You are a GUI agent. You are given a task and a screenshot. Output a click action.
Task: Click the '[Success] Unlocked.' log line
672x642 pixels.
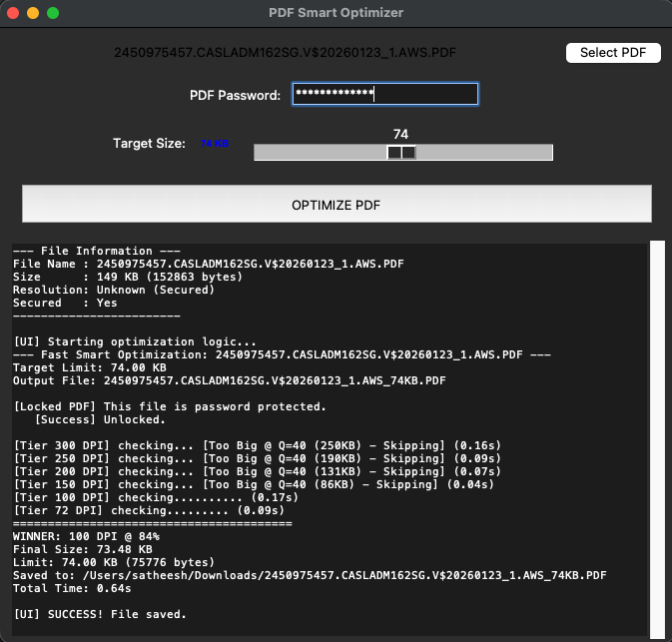[x=100, y=419]
